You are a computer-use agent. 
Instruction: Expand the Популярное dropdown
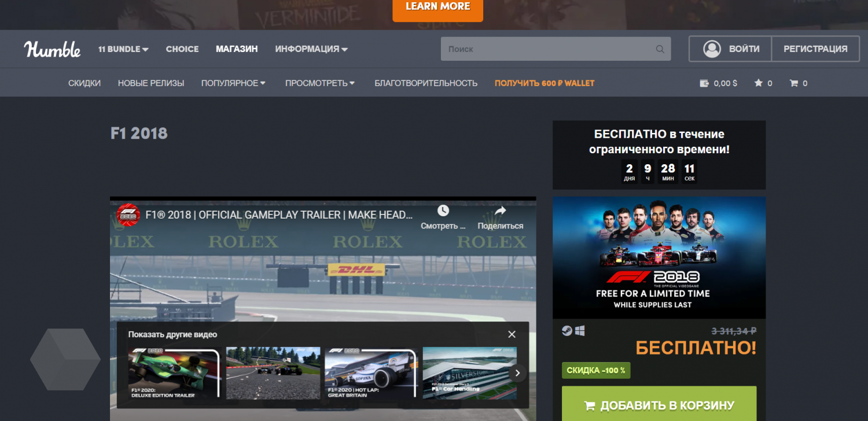tap(233, 83)
